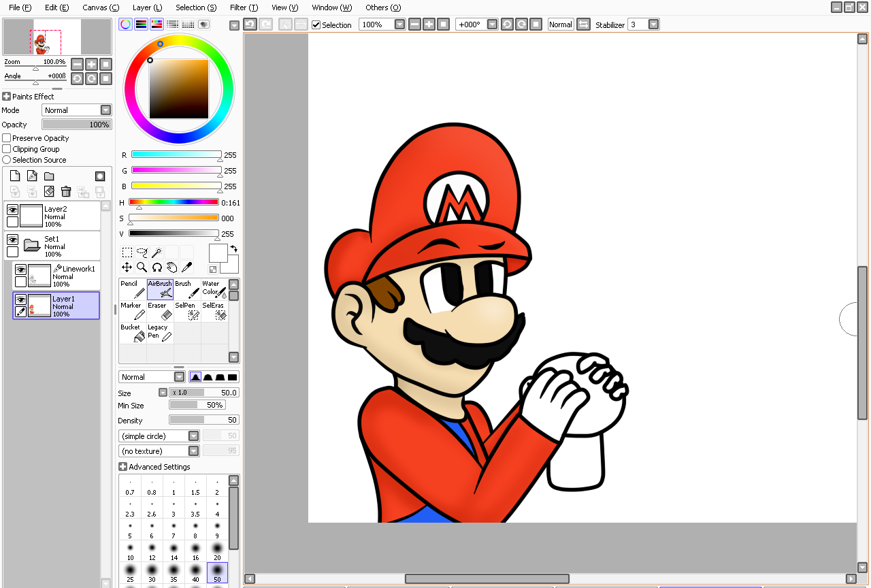Screen dimensions: 871x588
Task: Expand the Advanced Settings section
Action: click(122, 467)
